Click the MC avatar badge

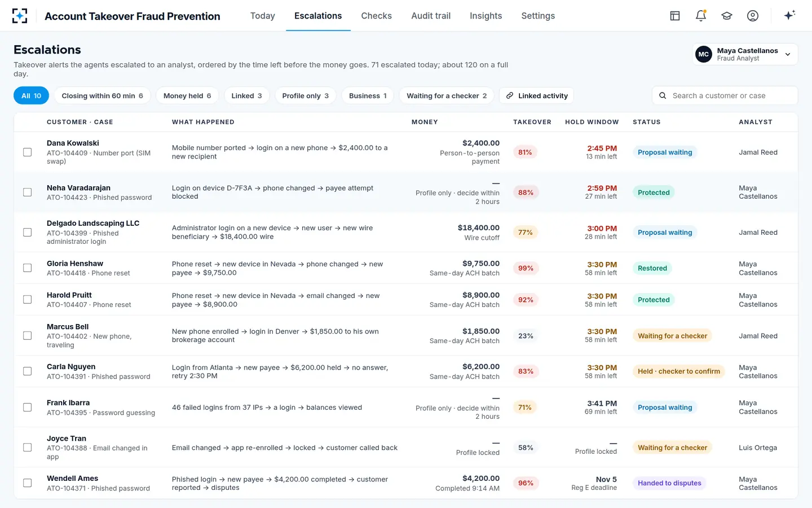click(704, 54)
